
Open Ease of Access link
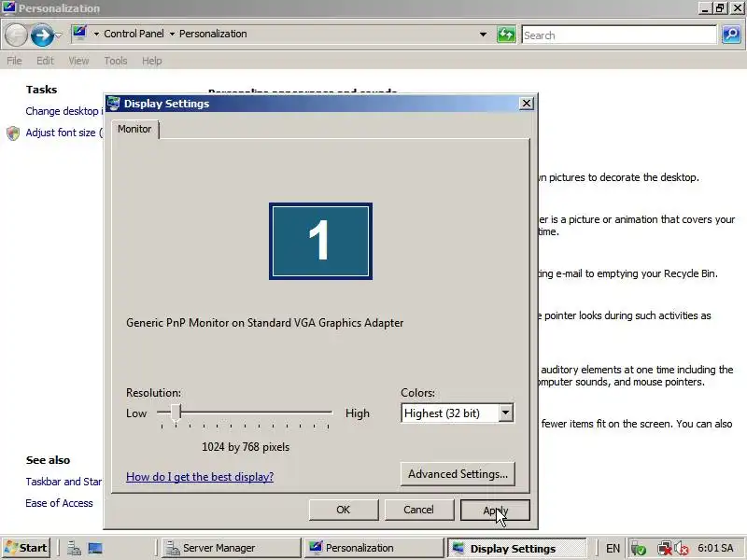pyautogui.click(x=59, y=503)
